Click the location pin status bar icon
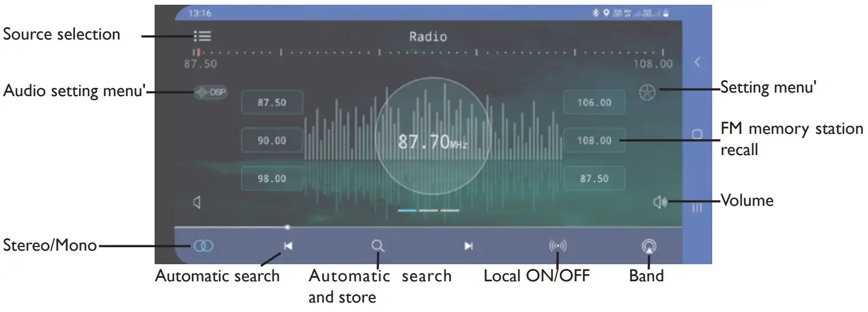This screenshot has width=868, height=312. click(606, 13)
